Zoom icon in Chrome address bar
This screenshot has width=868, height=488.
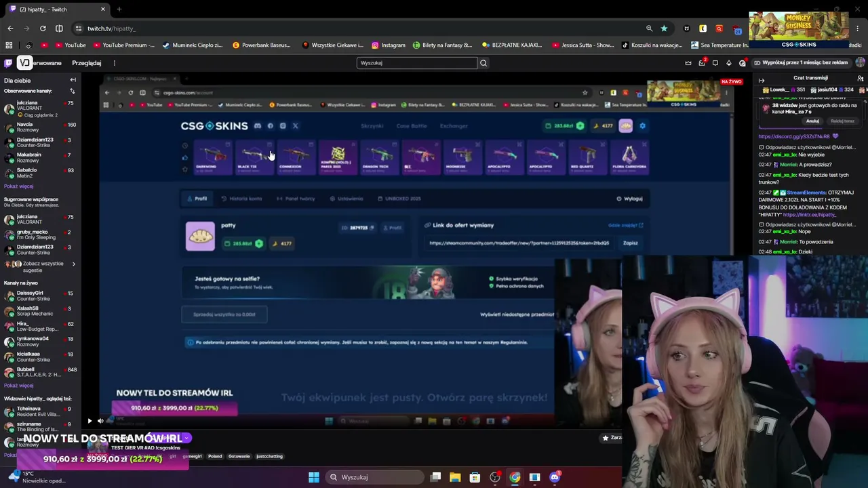pos(649,28)
